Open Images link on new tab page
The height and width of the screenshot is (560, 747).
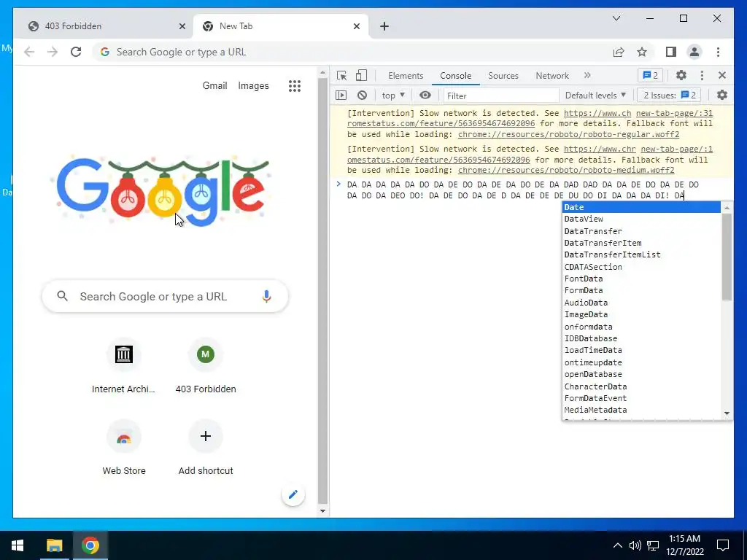tap(253, 86)
